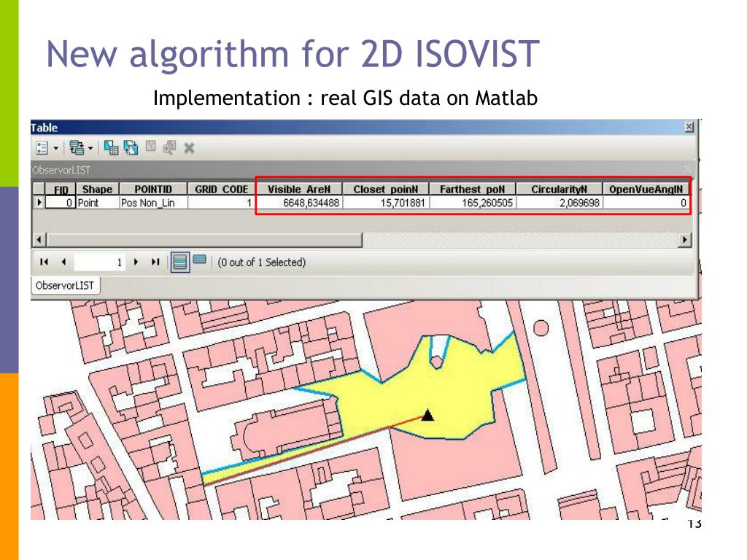The image size is (747, 560).
Task: Click the greyed Delete Selected X icon
Action: coord(189,148)
